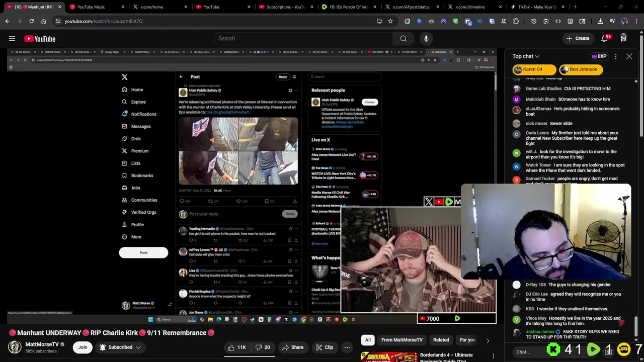Click the address bar URL

(104, 21)
